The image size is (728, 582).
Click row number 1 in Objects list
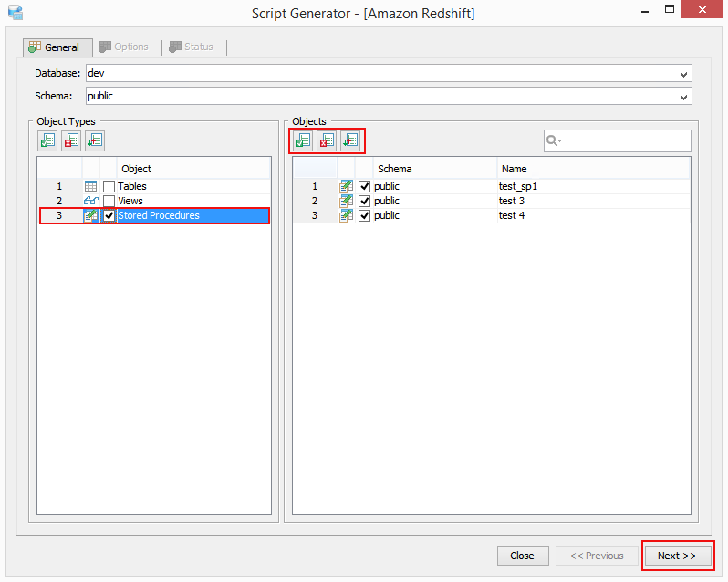tap(315, 187)
